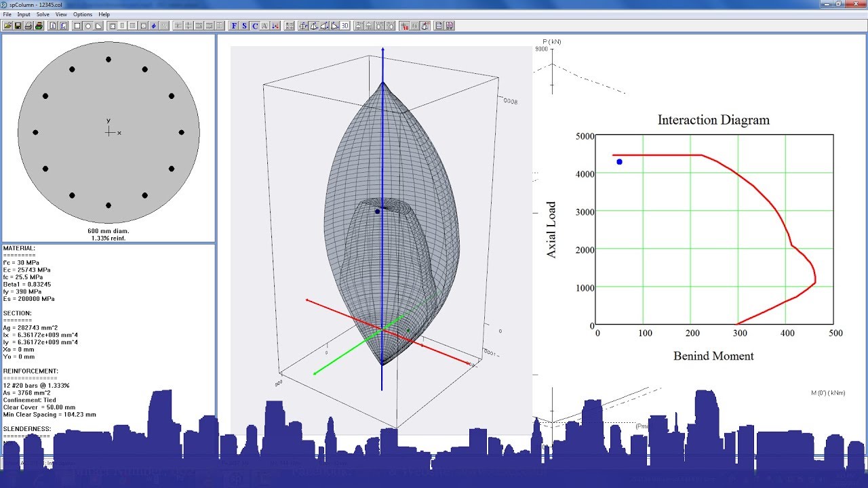Open a saved column file icon
The image size is (868, 488).
[x=7, y=26]
